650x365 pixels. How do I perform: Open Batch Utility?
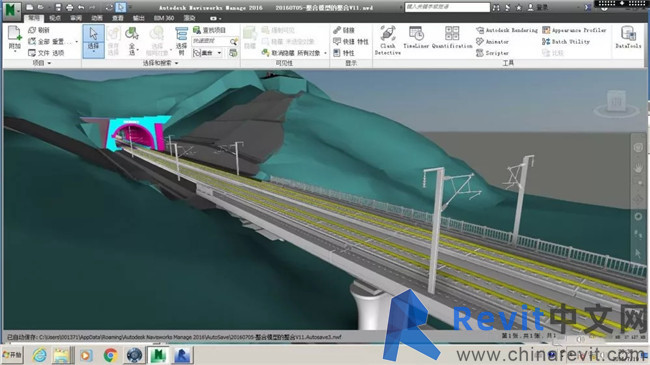(x=566, y=41)
